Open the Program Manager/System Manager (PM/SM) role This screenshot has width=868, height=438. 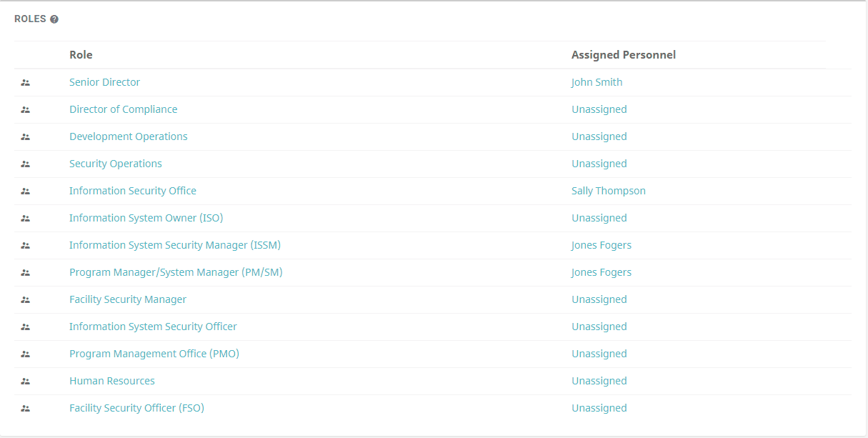176,272
